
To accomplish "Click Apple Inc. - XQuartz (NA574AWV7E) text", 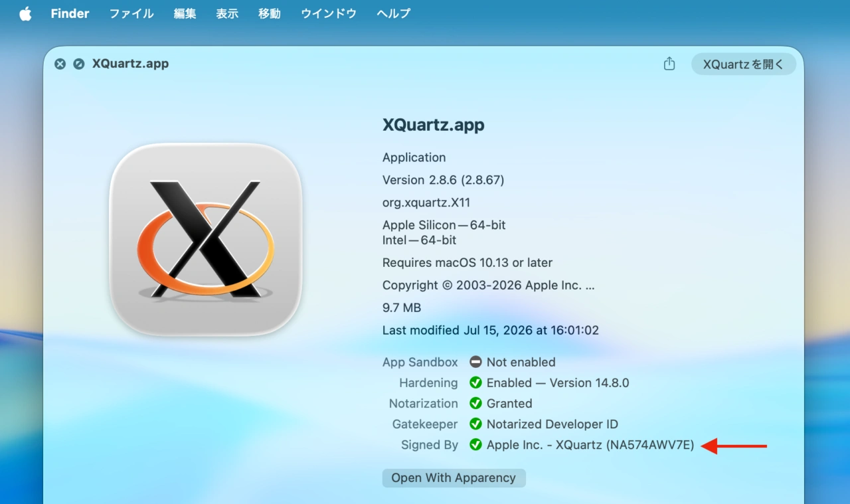I will tap(590, 445).
